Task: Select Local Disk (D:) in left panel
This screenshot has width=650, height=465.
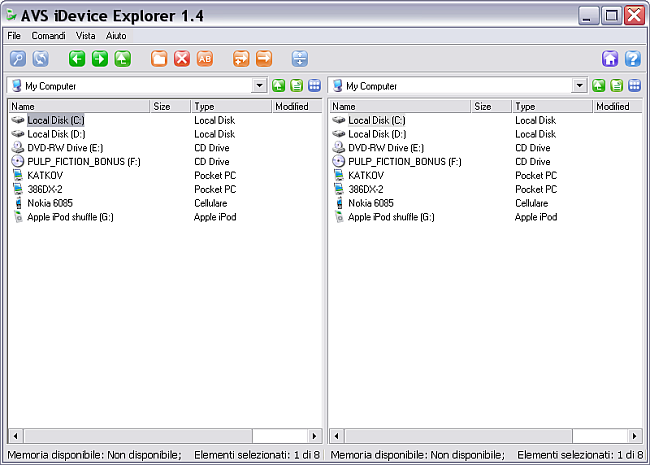Action: (56, 134)
